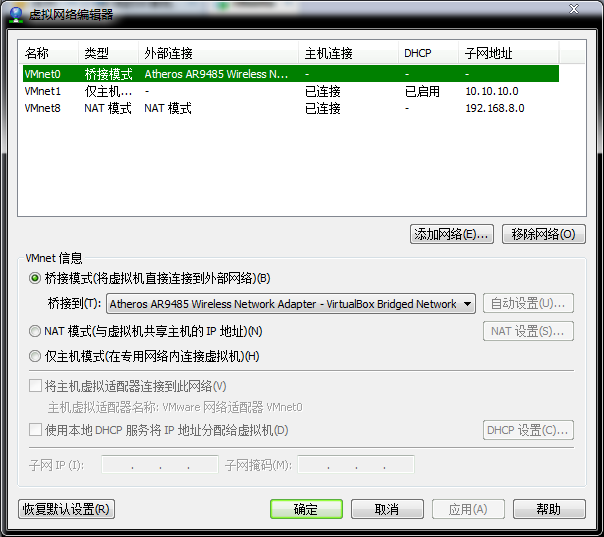Select the VMnet8 row
Image resolution: width=604 pixels, height=537 pixels.
[x=291, y=108]
